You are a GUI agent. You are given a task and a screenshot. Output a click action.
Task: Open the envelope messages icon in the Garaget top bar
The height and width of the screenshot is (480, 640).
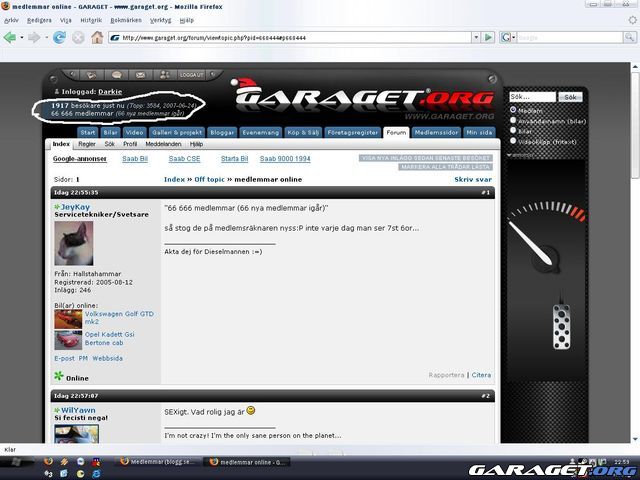(x=140, y=75)
